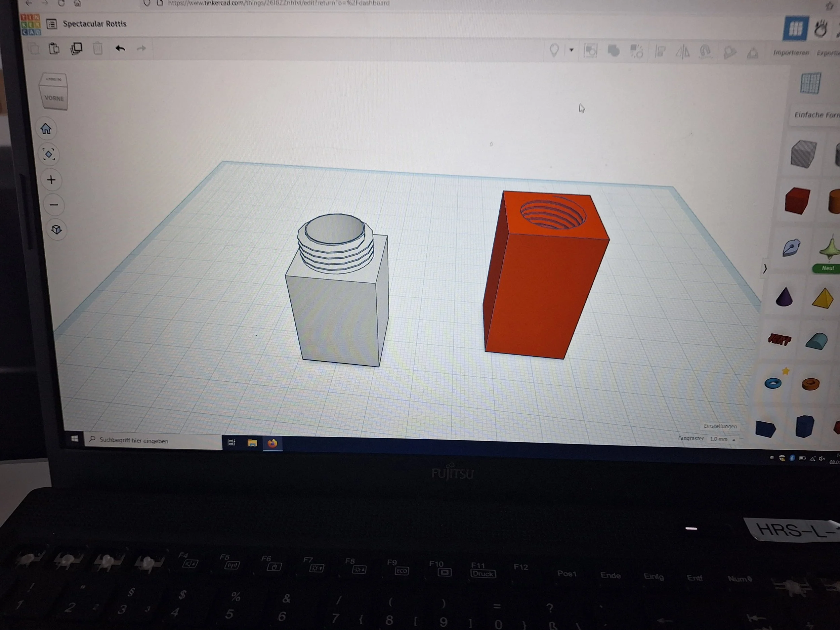
Task: Click the Home view button
Action: click(x=46, y=129)
